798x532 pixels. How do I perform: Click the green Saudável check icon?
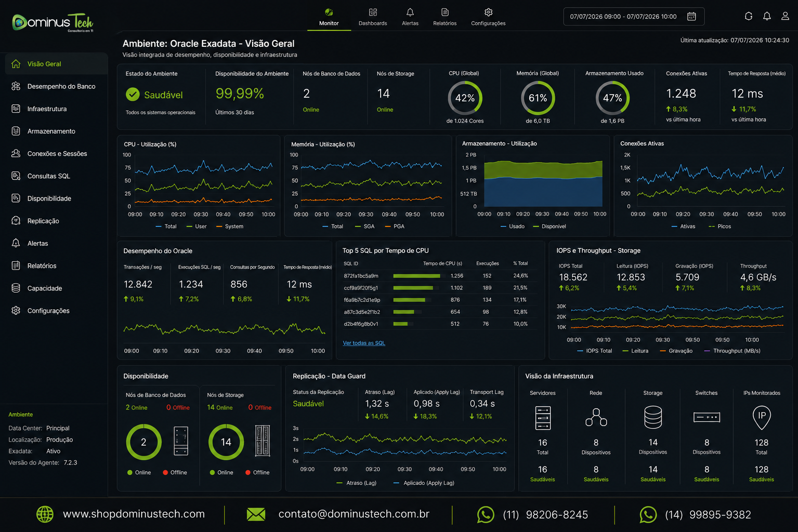click(x=133, y=94)
